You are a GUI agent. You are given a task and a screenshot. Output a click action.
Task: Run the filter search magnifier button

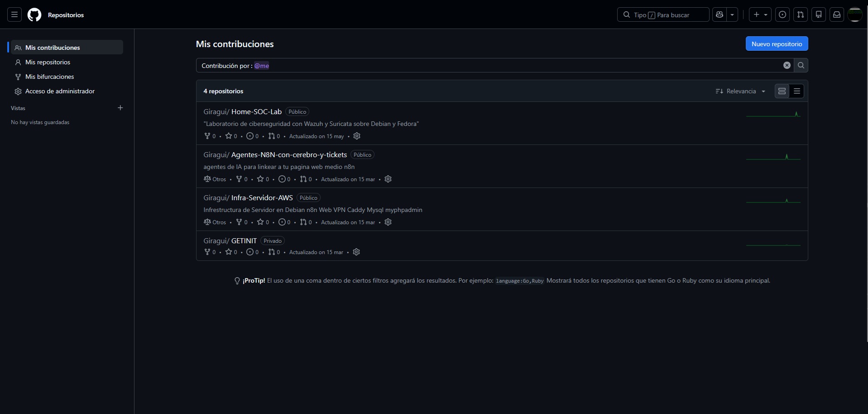coord(801,65)
